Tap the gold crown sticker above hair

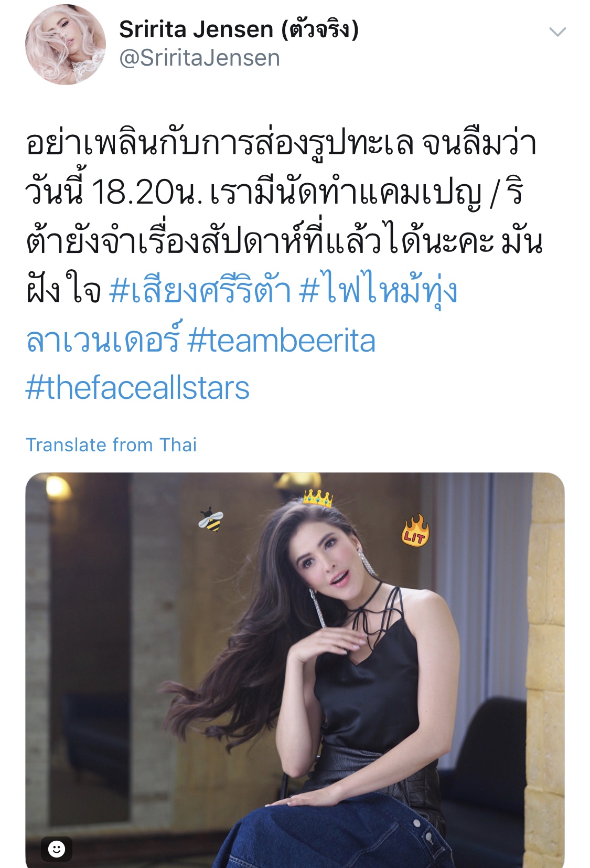pyautogui.click(x=318, y=497)
